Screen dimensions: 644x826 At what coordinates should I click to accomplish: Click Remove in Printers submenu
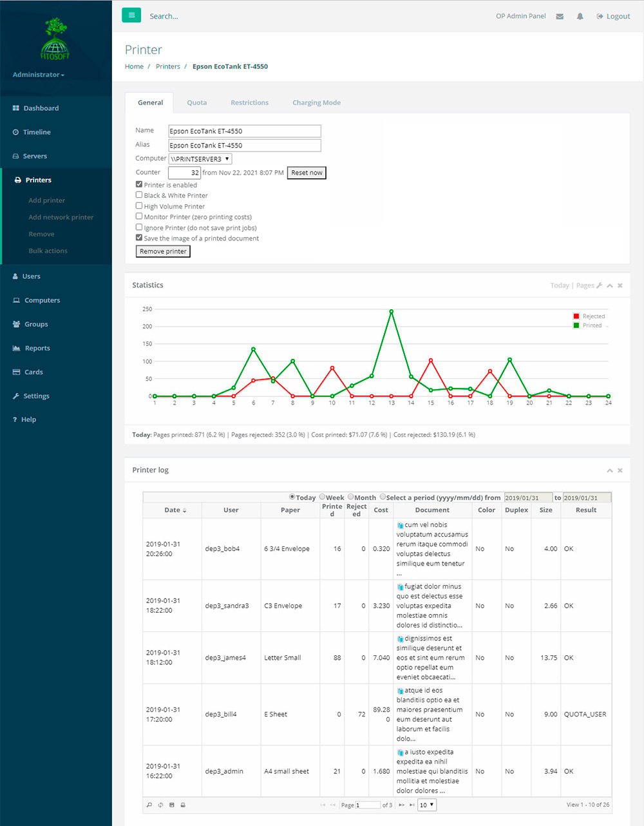[41, 234]
